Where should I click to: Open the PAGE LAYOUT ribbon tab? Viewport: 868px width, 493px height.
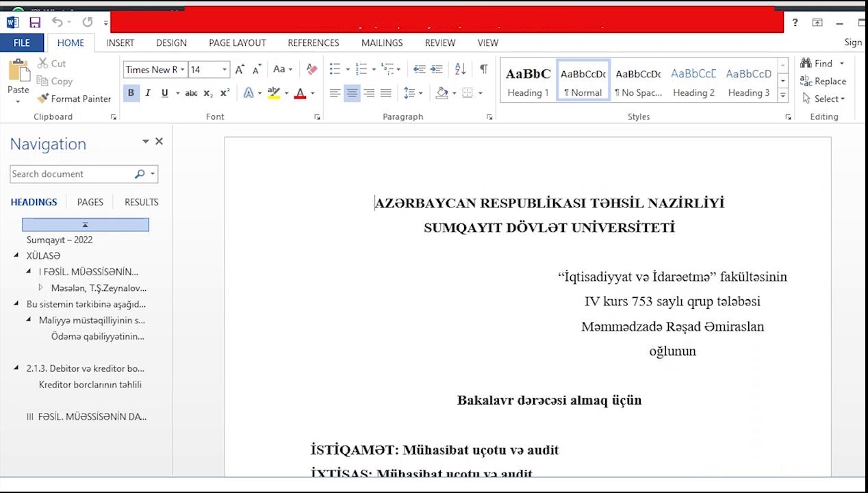tap(237, 42)
